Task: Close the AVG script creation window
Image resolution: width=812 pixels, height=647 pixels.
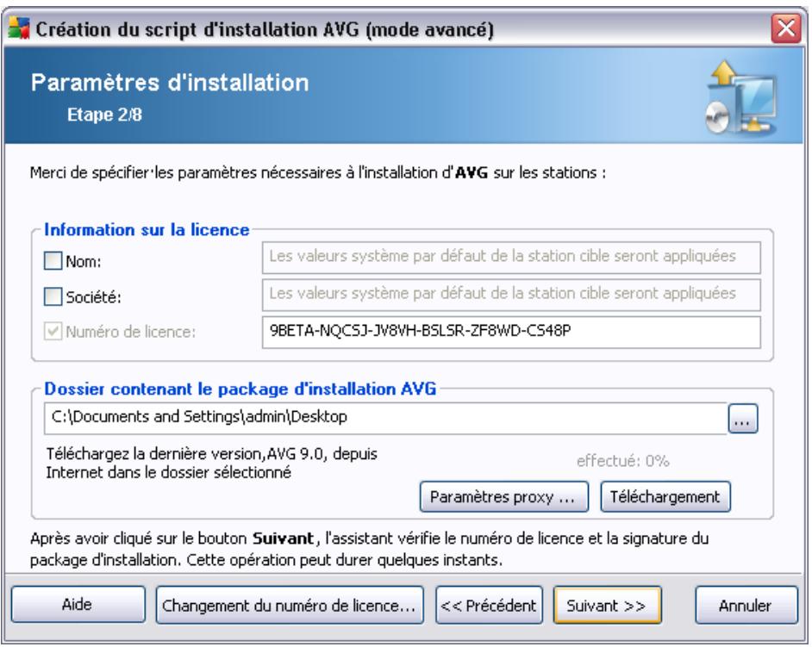Action: (786, 28)
